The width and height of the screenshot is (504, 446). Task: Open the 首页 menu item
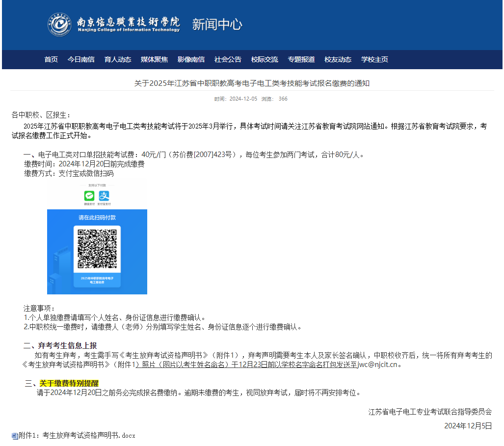point(51,59)
